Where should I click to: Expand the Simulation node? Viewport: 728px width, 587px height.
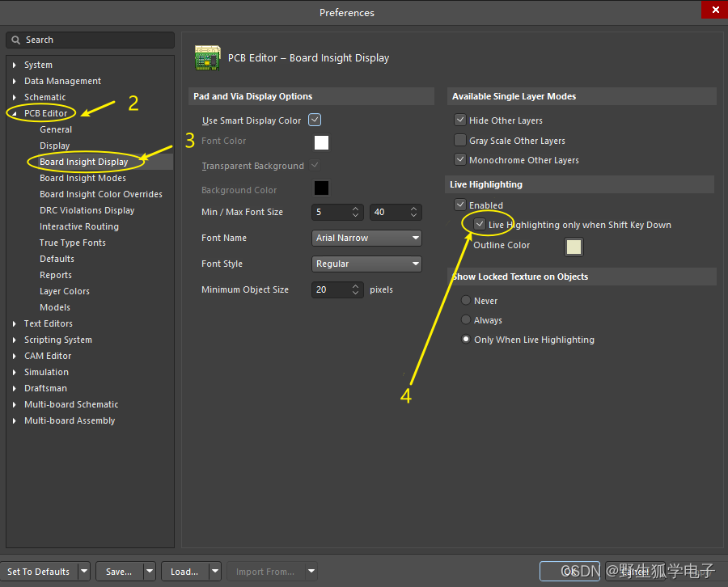[x=15, y=373]
